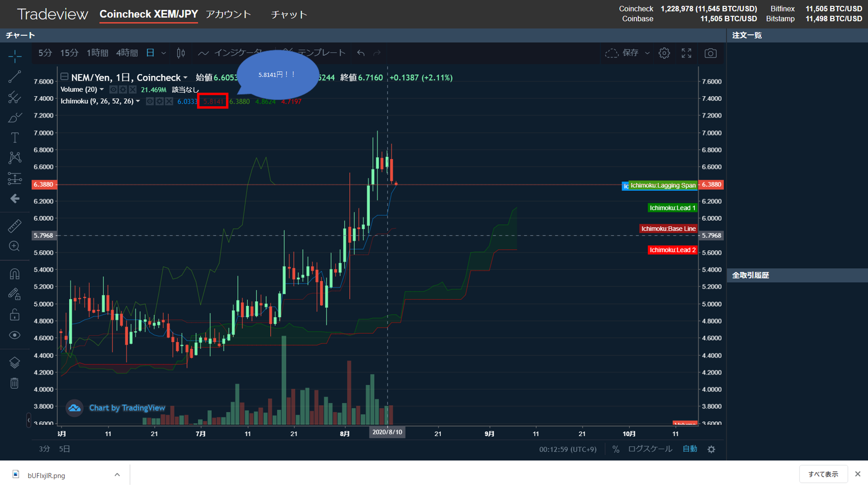Open Volume indicator settings gear
The height and width of the screenshot is (488, 868).
coord(123,90)
